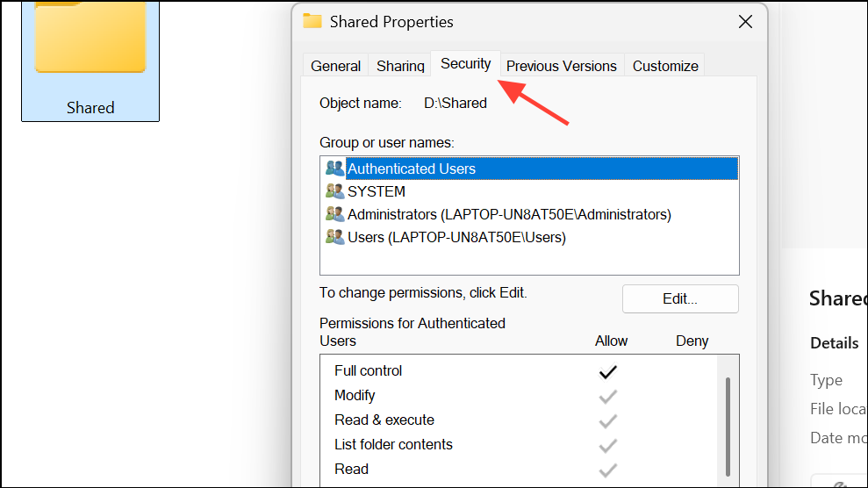Viewport: 868px width, 488px height.
Task: Open the Sharing tab
Action: point(400,66)
